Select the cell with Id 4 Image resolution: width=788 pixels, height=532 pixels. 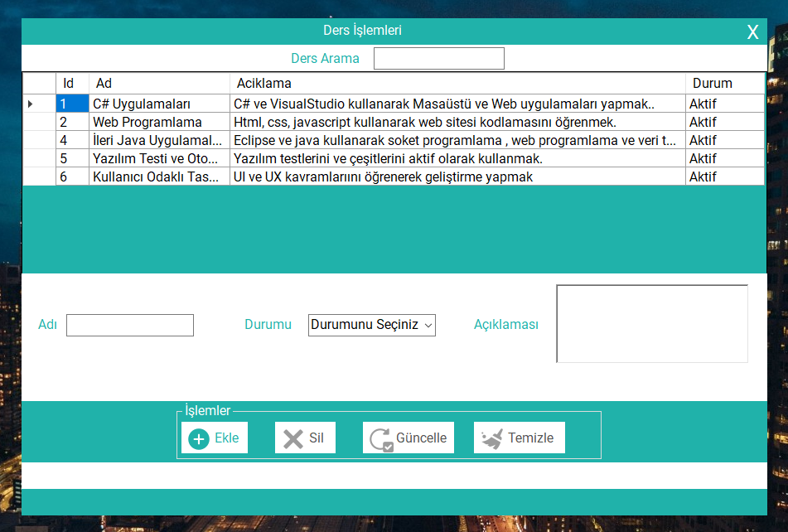[72, 140]
